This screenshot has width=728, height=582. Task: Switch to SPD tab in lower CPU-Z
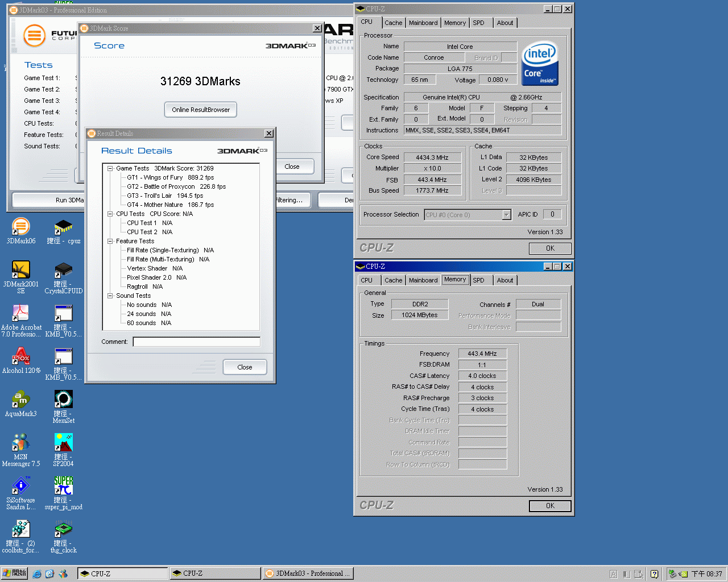click(478, 280)
